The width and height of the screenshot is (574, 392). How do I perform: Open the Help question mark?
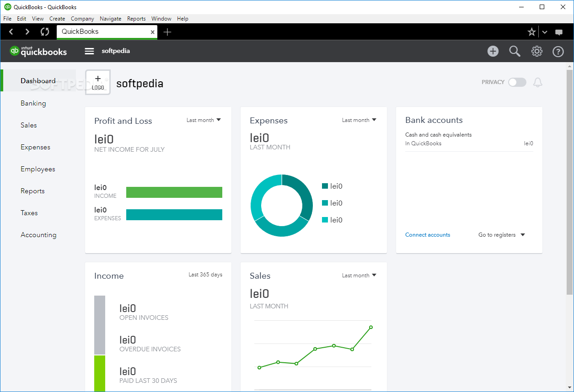[x=558, y=51]
